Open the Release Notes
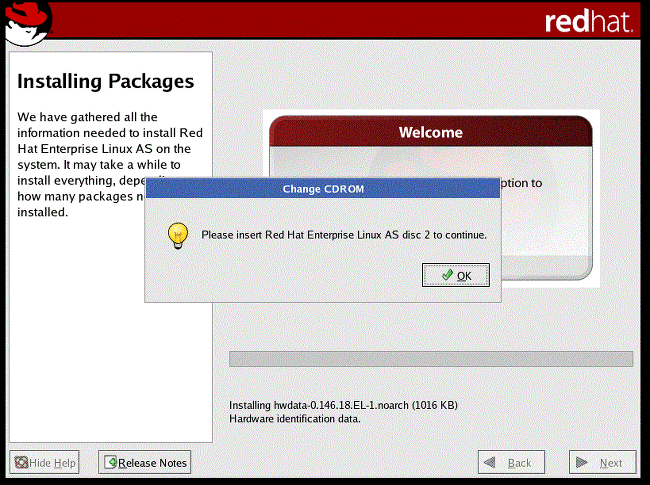The image size is (650, 485). pyautogui.click(x=144, y=462)
